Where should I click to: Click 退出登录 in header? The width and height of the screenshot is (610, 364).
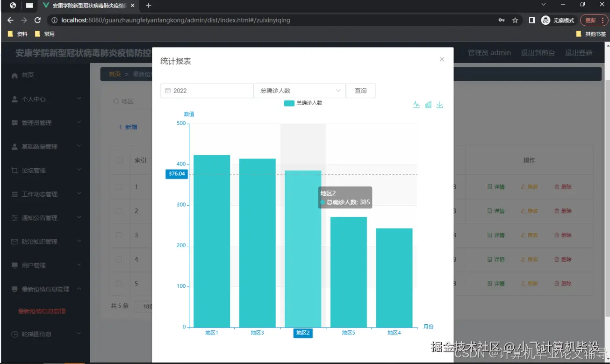tap(579, 53)
